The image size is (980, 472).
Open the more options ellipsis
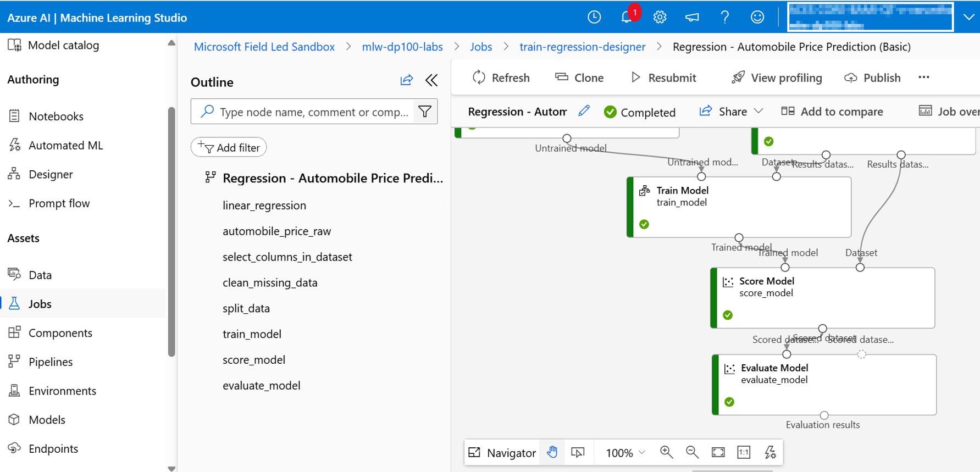[x=924, y=77]
